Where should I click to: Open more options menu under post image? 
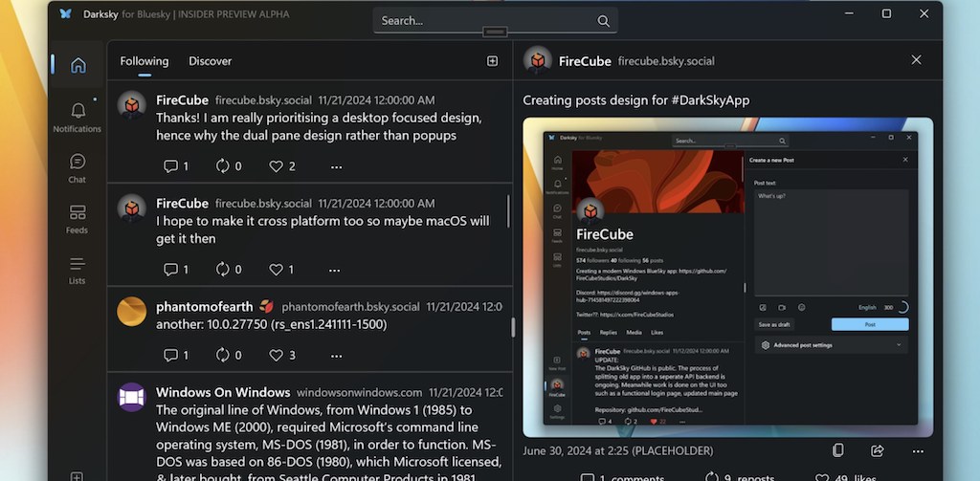pos(918,450)
